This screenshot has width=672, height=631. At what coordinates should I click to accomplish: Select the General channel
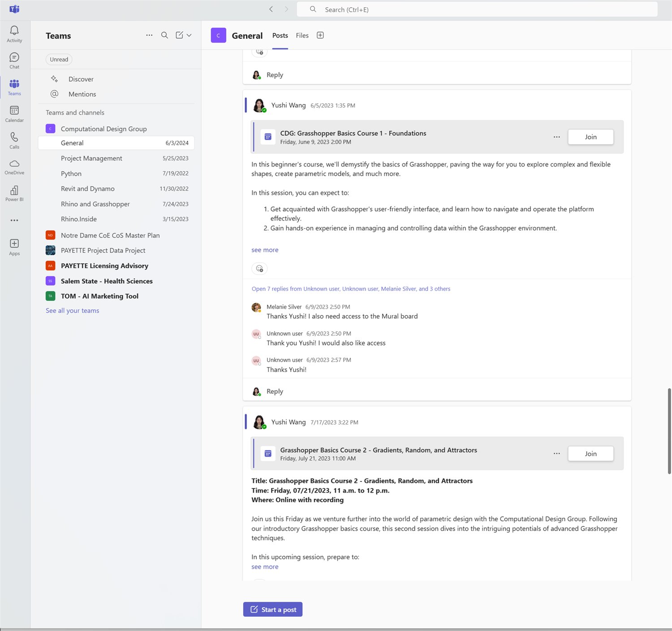[116, 143]
